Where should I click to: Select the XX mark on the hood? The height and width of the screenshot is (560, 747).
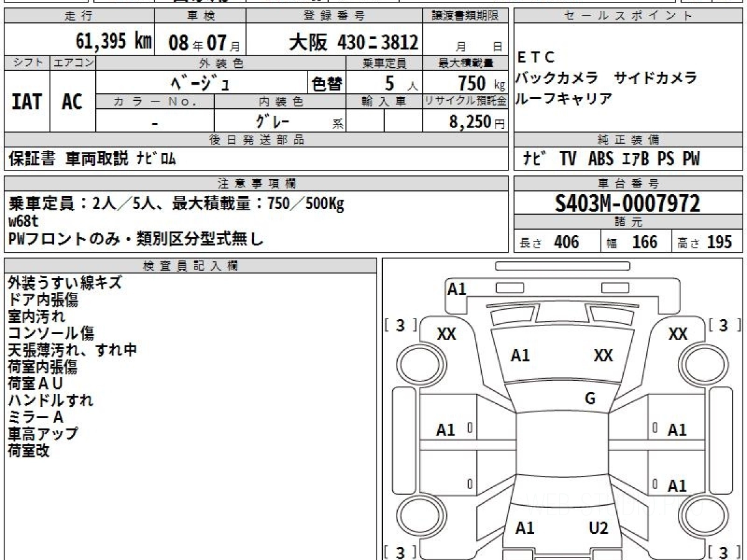tap(603, 356)
